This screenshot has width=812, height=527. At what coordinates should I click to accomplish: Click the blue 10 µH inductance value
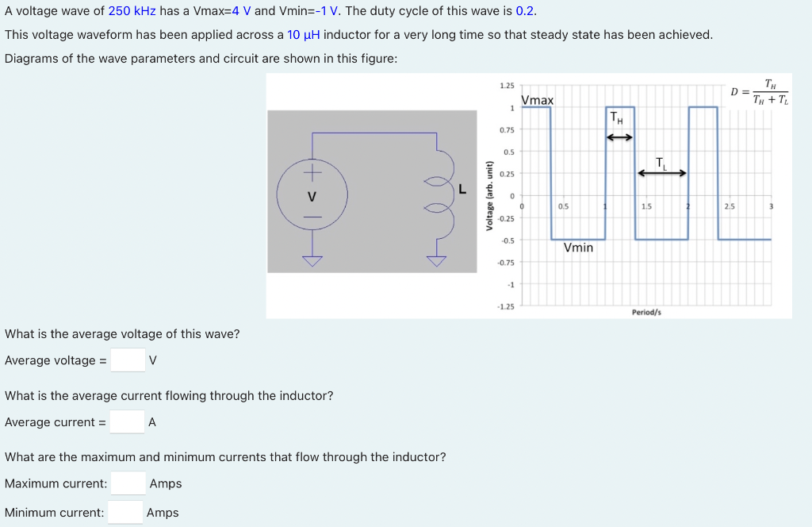click(304, 35)
